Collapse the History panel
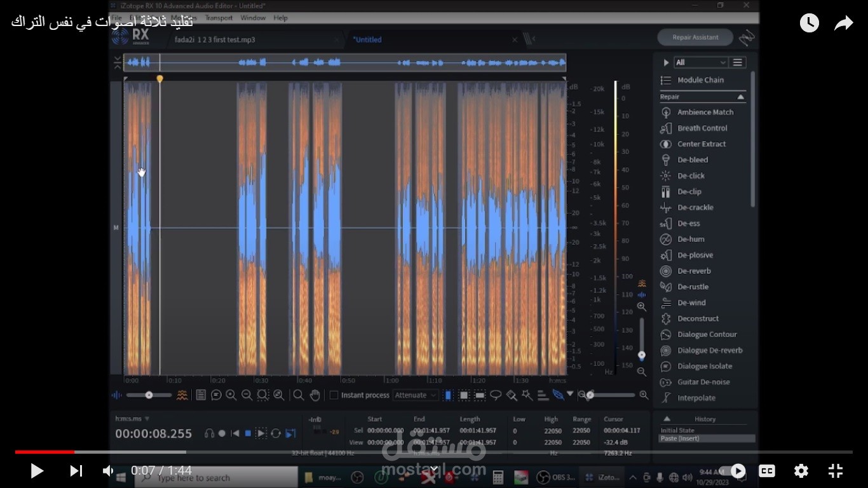 tap(667, 419)
